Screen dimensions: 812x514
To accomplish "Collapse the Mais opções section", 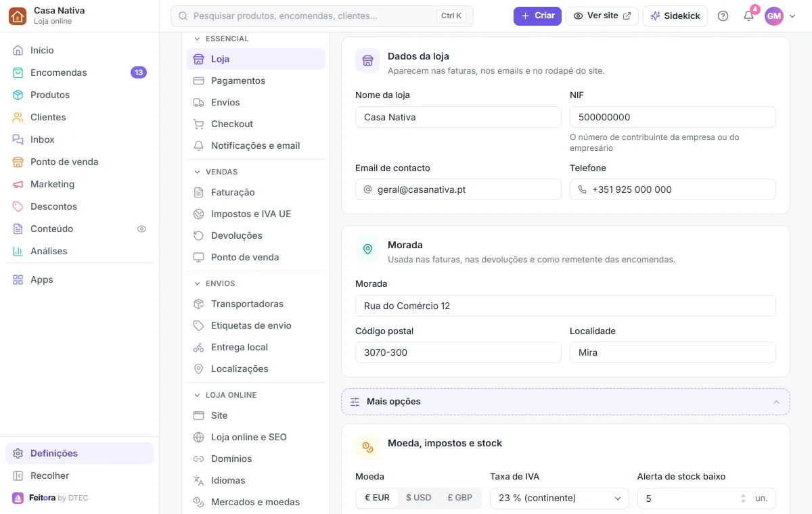I will coord(566,402).
